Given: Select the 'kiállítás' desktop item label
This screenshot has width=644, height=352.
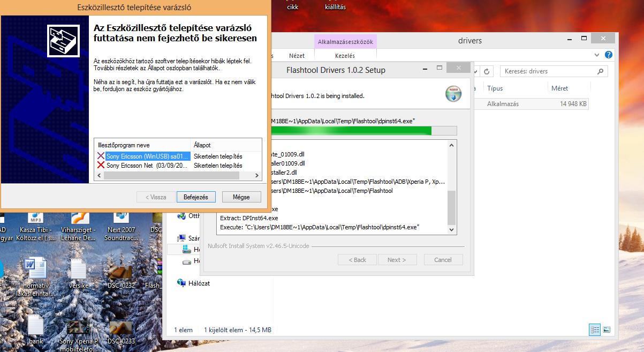Looking at the screenshot, I should coord(335,7).
